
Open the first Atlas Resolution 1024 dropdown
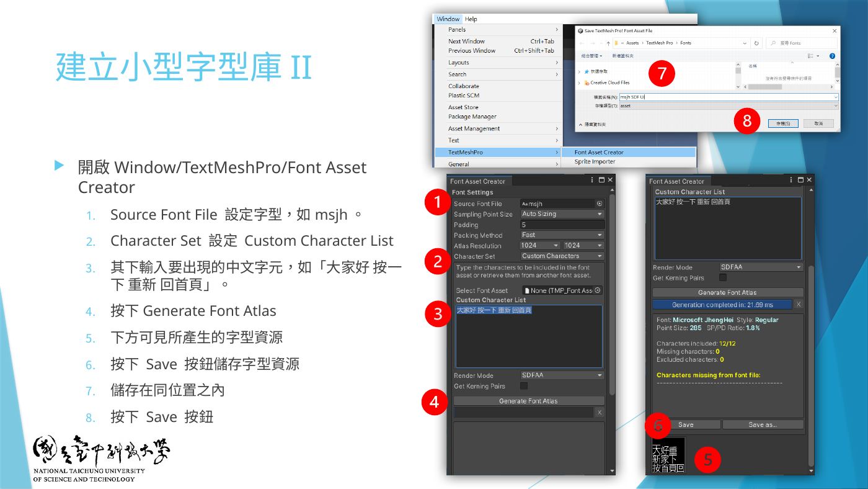pyautogui.click(x=540, y=246)
